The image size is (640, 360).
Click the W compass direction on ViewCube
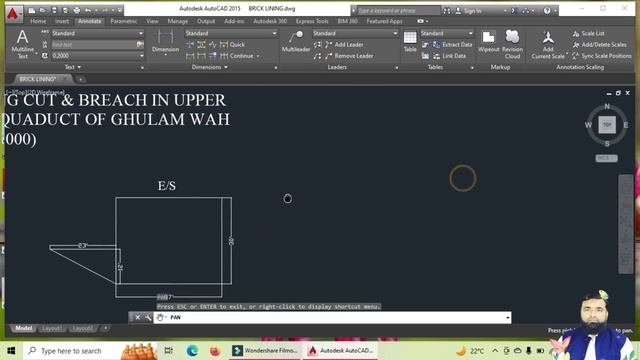[x=588, y=125]
